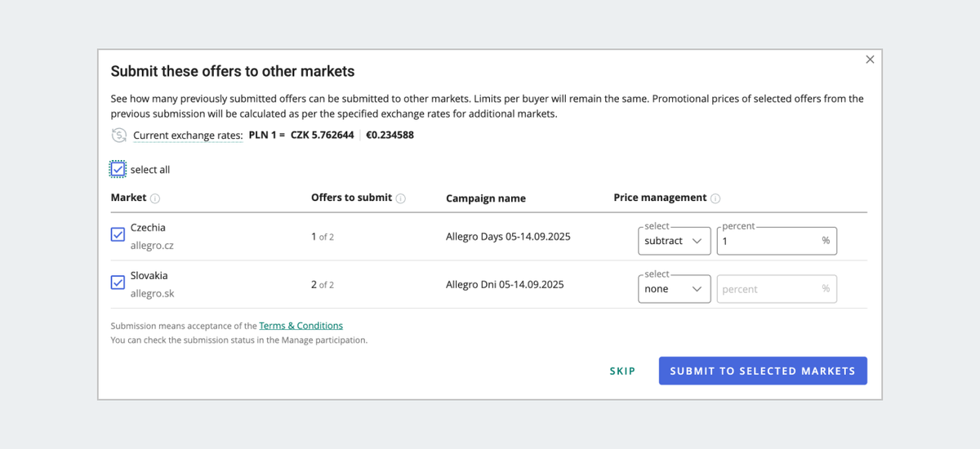Open the none price dropdown for Slovakia
Viewport: 980px width, 449px height.
click(674, 289)
